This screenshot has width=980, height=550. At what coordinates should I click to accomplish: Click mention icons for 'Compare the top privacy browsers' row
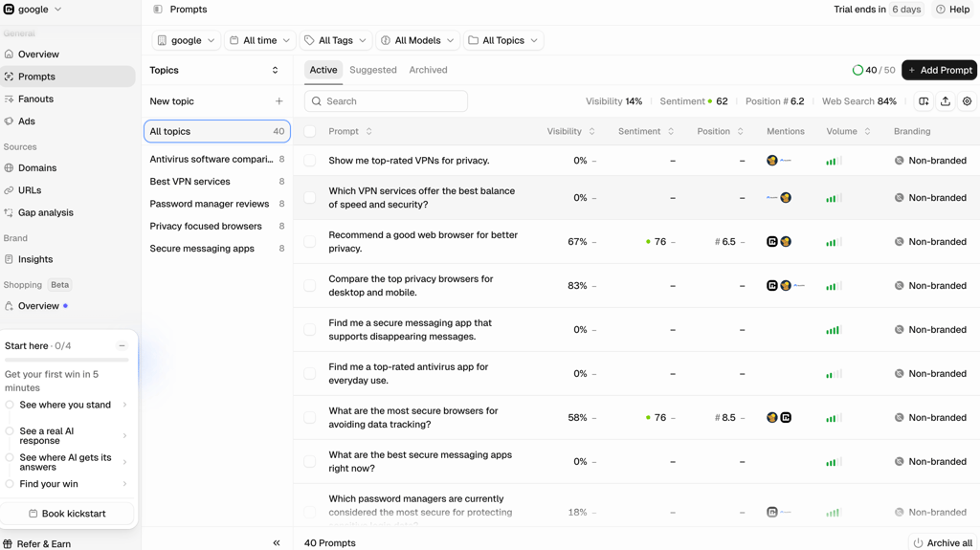tap(786, 286)
